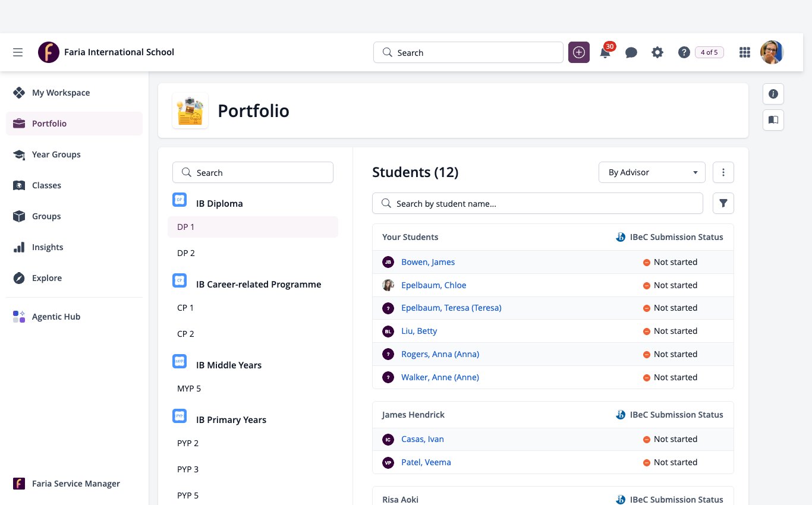Image resolution: width=812 pixels, height=505 pixels.
Task: Click Chloe Epelbaum's profile photo thumbnail
Action: click(388, 285)
